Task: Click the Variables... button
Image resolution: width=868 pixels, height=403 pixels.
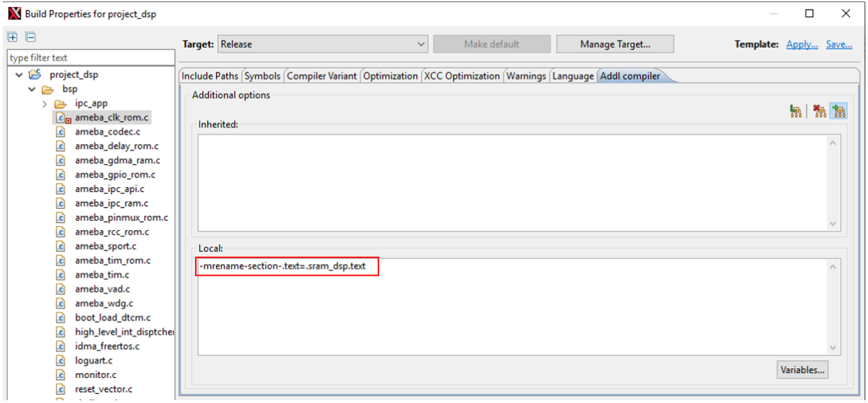Action: (x=802, y=370)
